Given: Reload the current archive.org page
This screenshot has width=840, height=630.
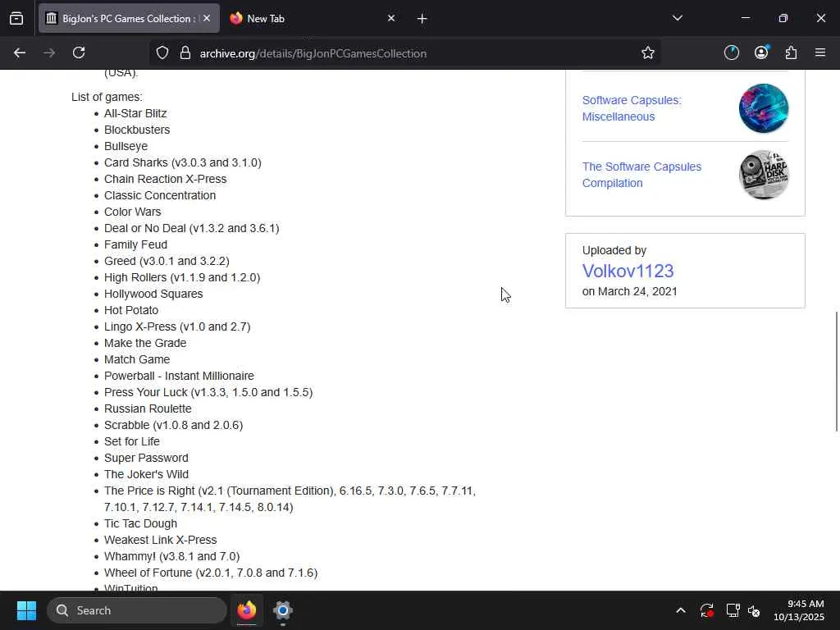Looking at the screenshot, I should [x=79, y=52].
